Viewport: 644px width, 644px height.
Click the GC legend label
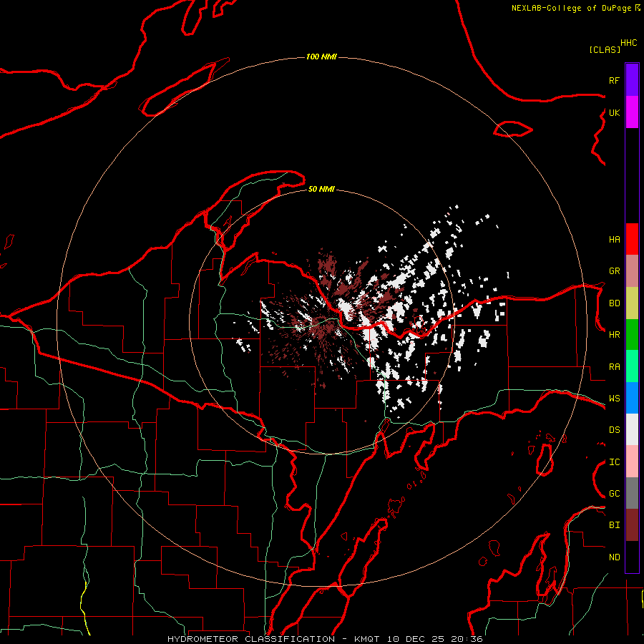click(x=614, y=493)
